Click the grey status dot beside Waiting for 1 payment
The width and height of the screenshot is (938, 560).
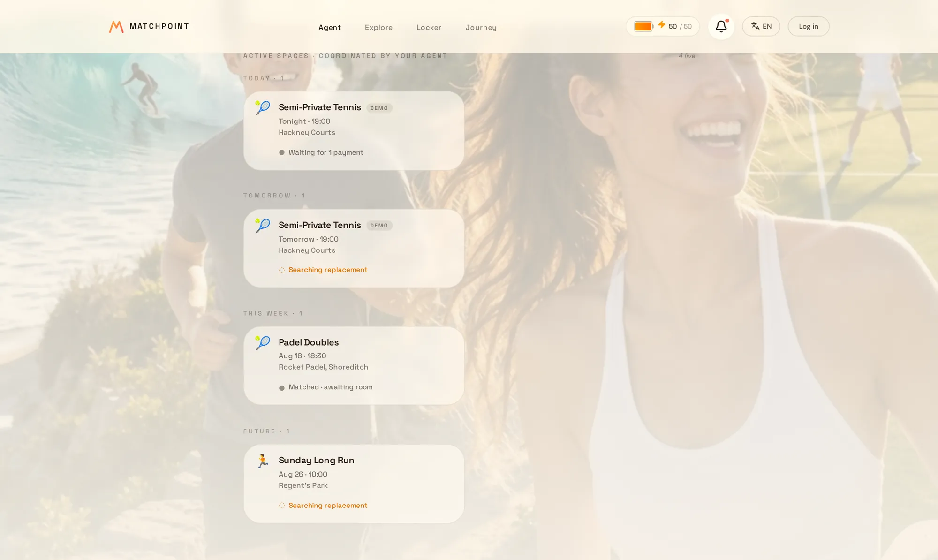pyautogui.click(x=282, y=152)
